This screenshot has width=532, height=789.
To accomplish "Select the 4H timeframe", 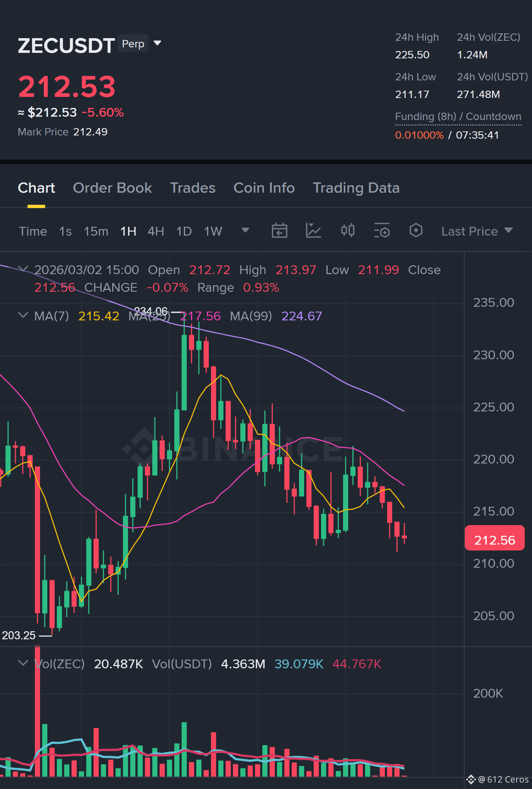I will [x=156, y=231].
